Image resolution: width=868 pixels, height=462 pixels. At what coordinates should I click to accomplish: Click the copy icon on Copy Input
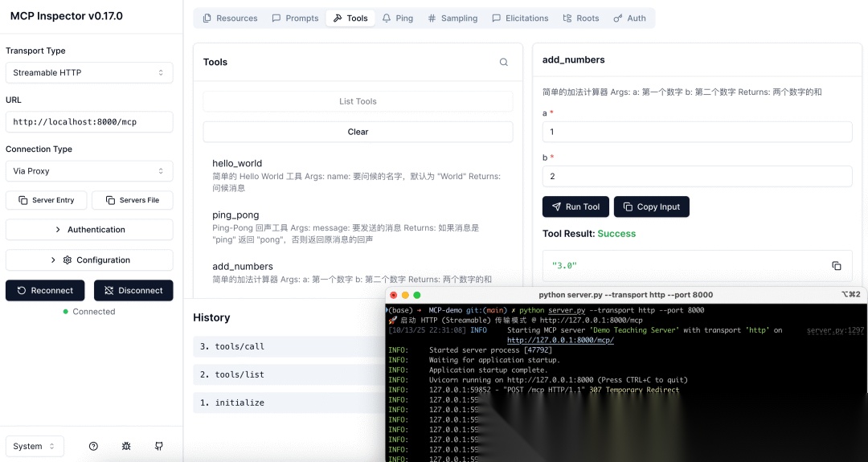(x=628, y=206)
